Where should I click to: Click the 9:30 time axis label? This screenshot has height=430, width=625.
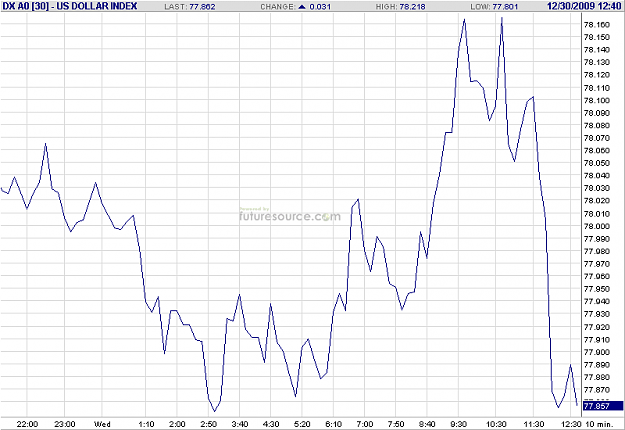(458, 424)
